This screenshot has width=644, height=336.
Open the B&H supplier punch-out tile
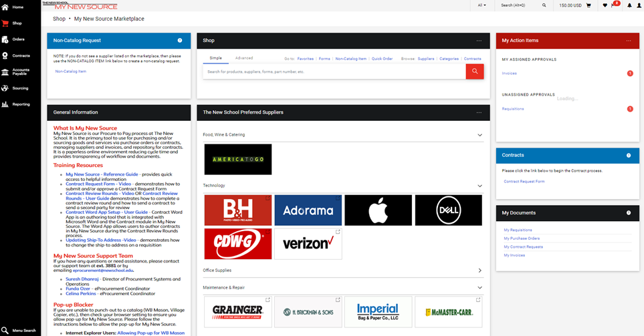click(238, 210)
